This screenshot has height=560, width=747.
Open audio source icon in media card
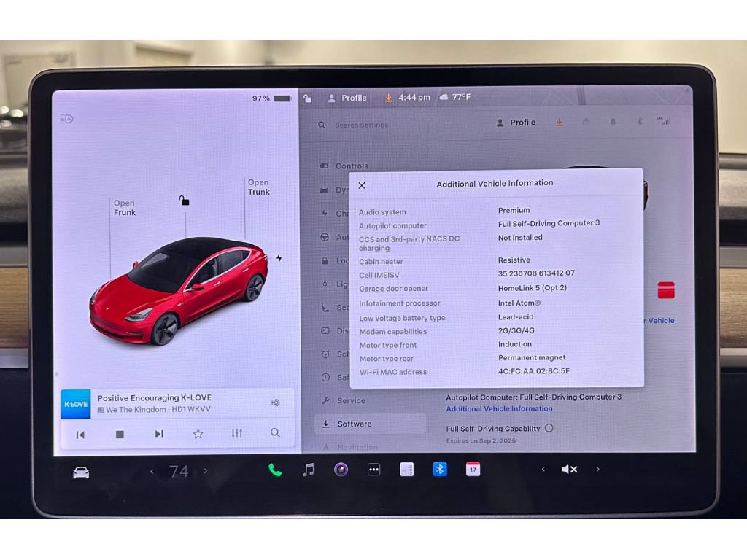pos(275,402)
